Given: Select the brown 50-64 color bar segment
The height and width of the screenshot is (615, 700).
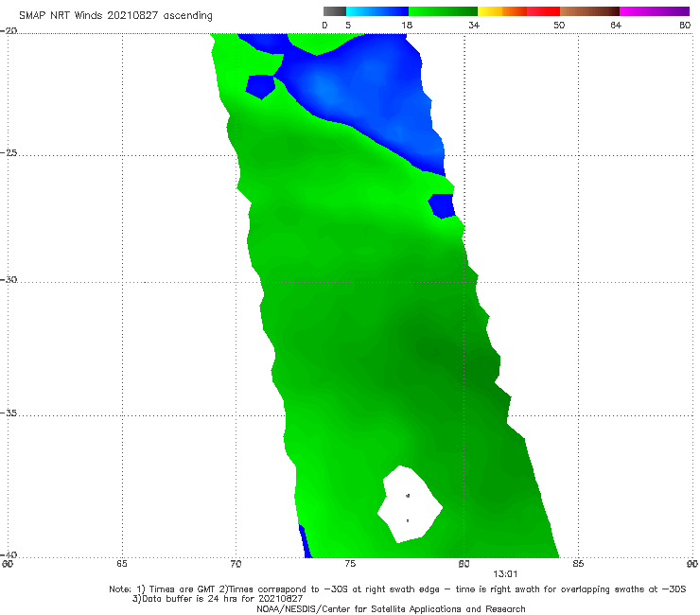Looking at the screenshot, I should coord(589,11).
